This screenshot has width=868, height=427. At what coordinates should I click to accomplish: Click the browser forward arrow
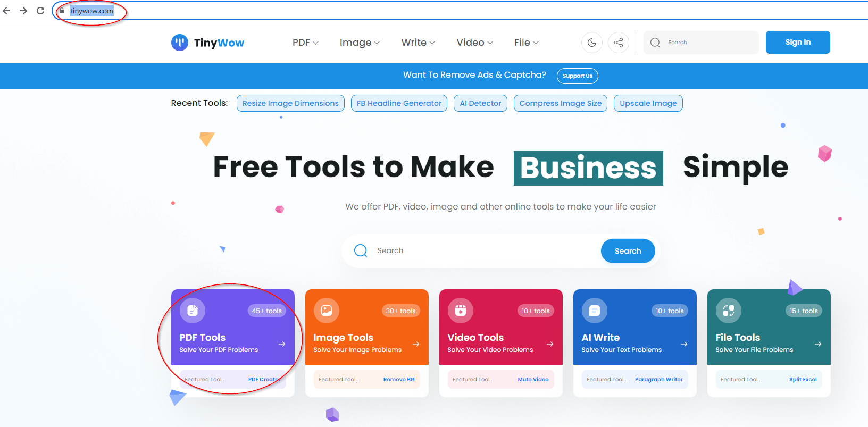pyautogui.click(x=23, y=11)
